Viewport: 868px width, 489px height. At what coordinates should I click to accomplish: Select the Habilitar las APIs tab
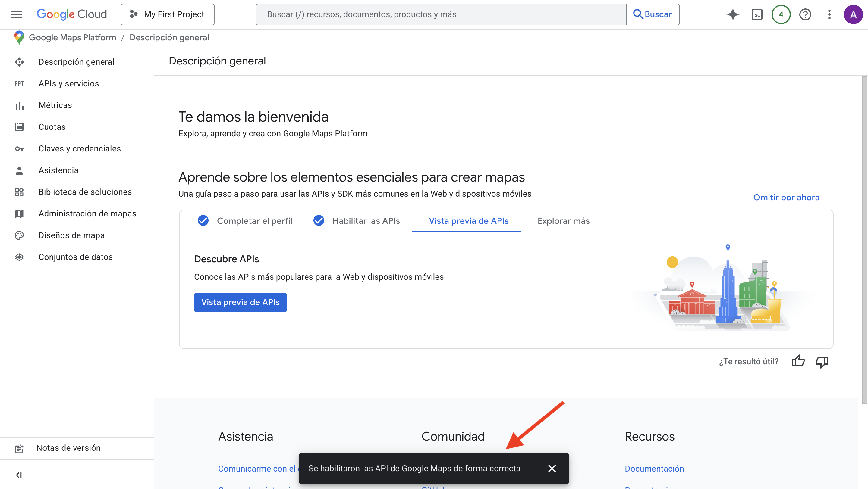point(357,221)
